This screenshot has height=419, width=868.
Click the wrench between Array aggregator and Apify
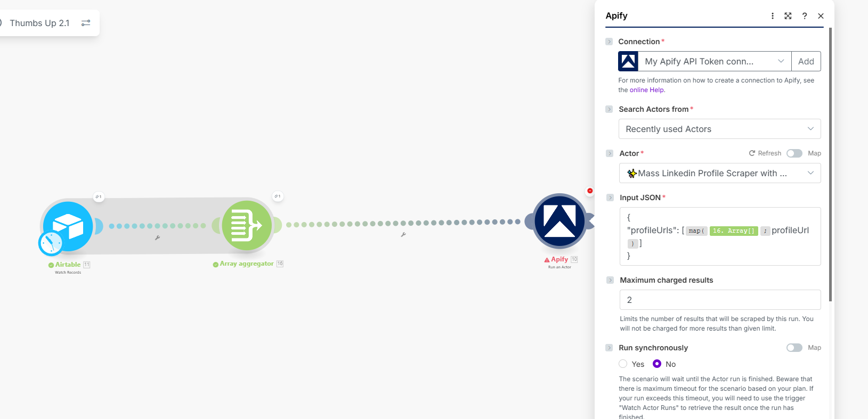pos(403,234)
